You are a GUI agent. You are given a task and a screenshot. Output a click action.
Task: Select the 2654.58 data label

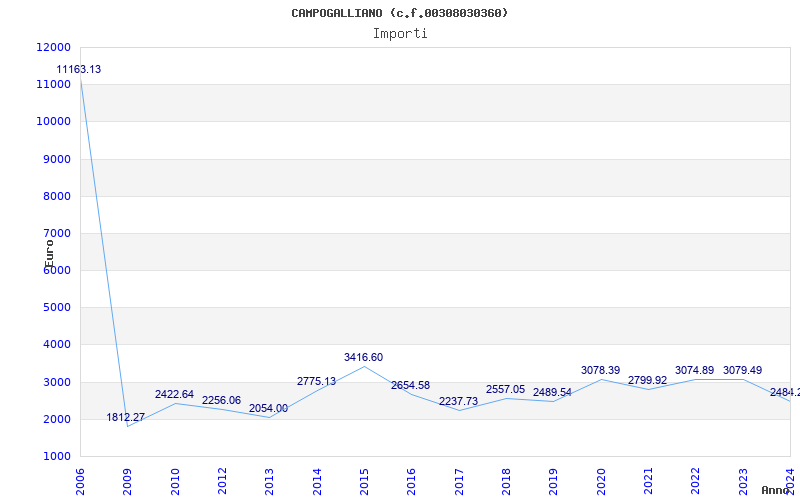[x=411, y=385]
